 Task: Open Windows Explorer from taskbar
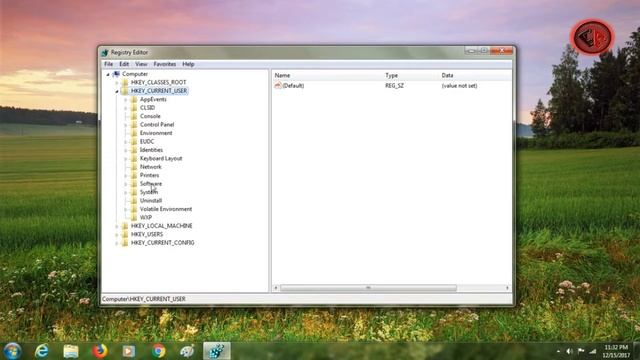coord(71,351)
